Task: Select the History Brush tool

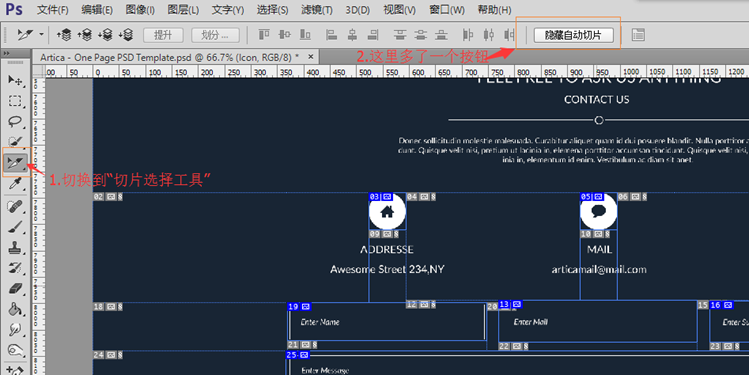Action: [15, 268]
